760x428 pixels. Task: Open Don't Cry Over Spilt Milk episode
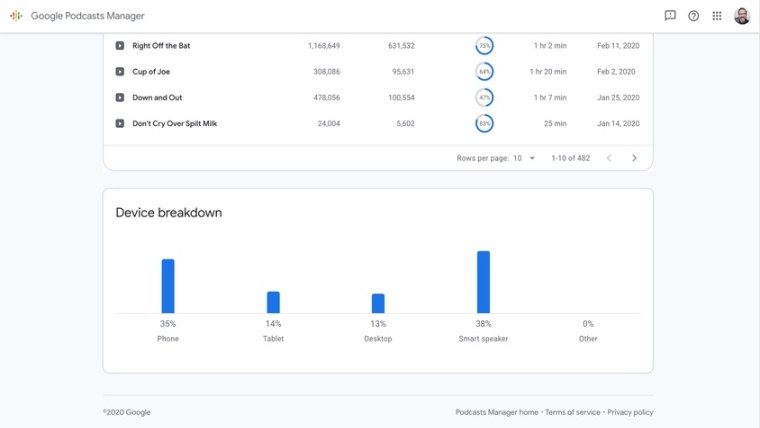[x=174, y=124]
